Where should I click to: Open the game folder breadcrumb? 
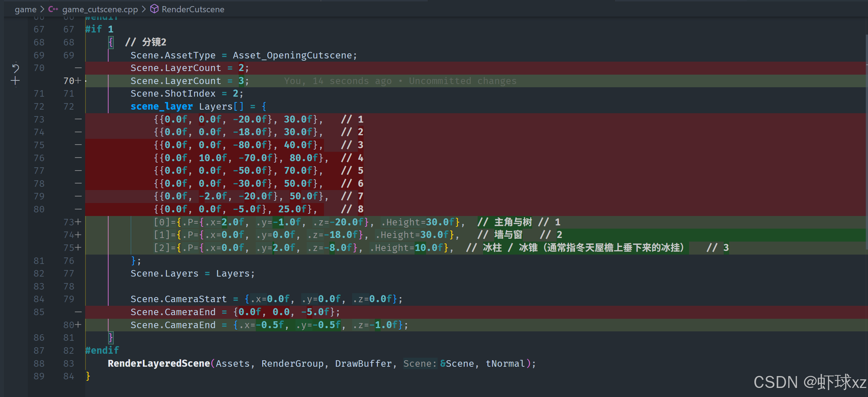click(x=26, y=9)
